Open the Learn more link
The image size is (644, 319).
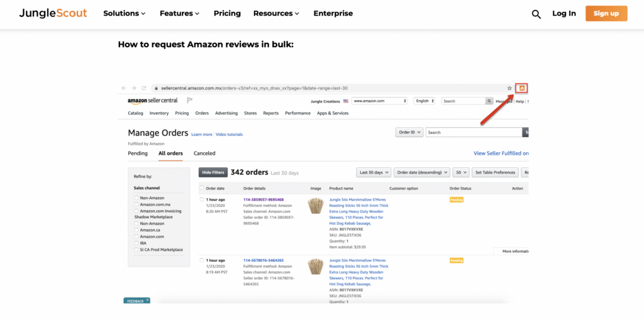tap(202, 135)
